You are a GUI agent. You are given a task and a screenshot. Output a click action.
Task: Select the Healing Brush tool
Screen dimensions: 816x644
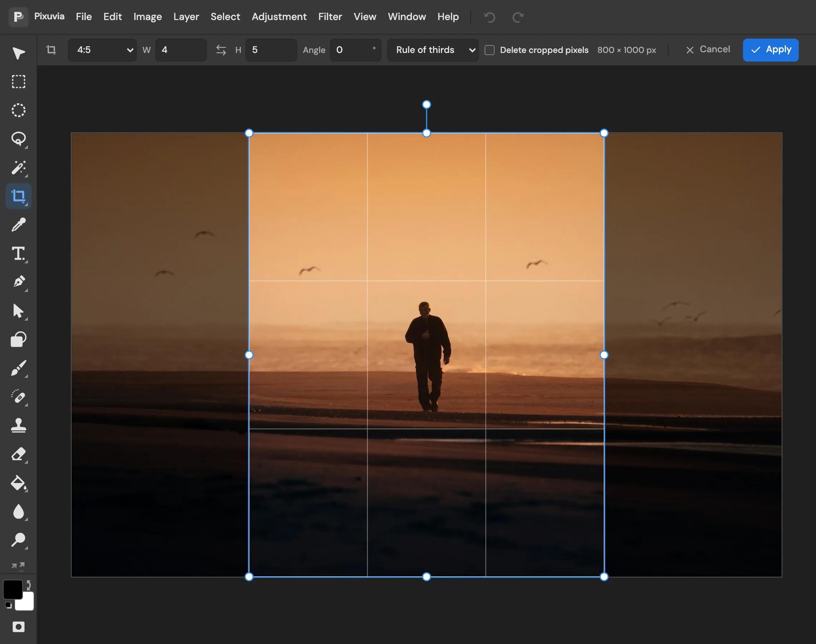pyautogui.click(x=18, y=397)
